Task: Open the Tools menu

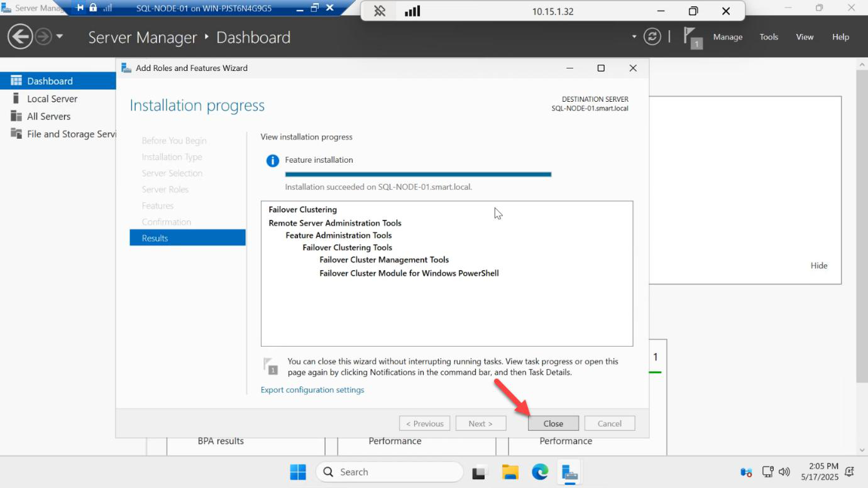Action: click(769, 37)
